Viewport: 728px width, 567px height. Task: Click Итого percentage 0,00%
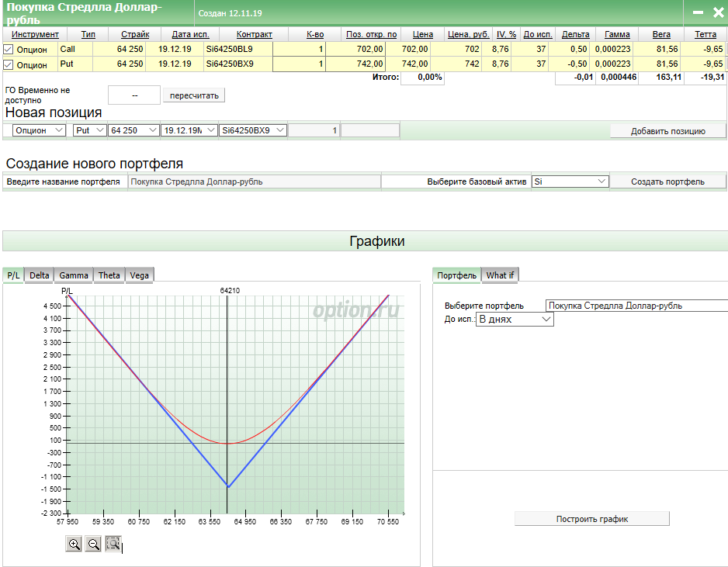(422, 78)
